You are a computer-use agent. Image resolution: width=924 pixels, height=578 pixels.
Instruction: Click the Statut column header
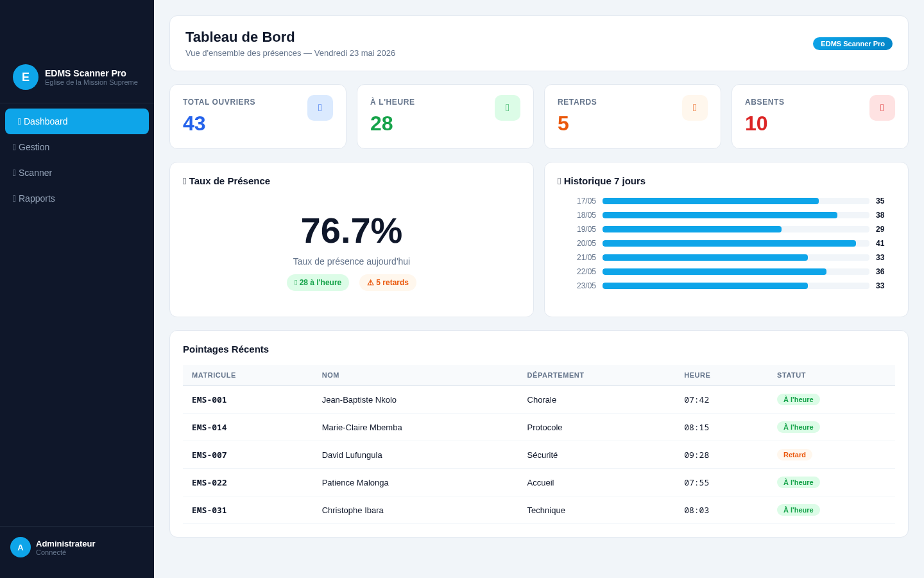(x=791, y=375)
